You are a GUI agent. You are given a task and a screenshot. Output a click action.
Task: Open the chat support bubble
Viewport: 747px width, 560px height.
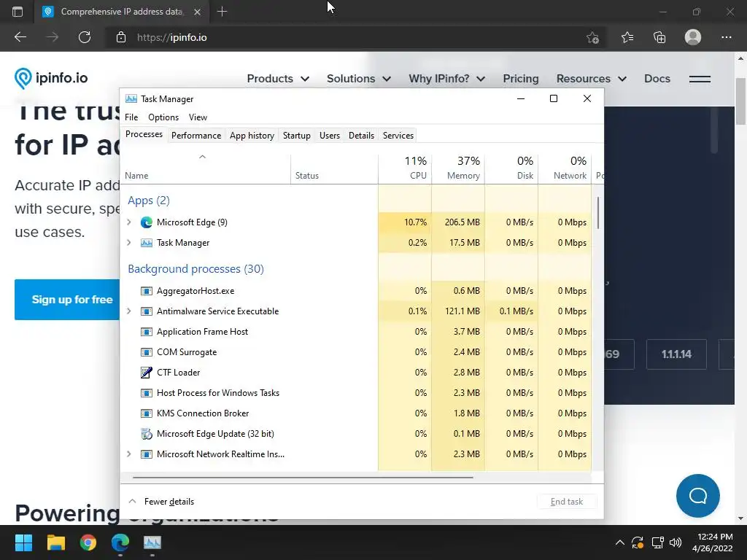[x=698, y=496]
